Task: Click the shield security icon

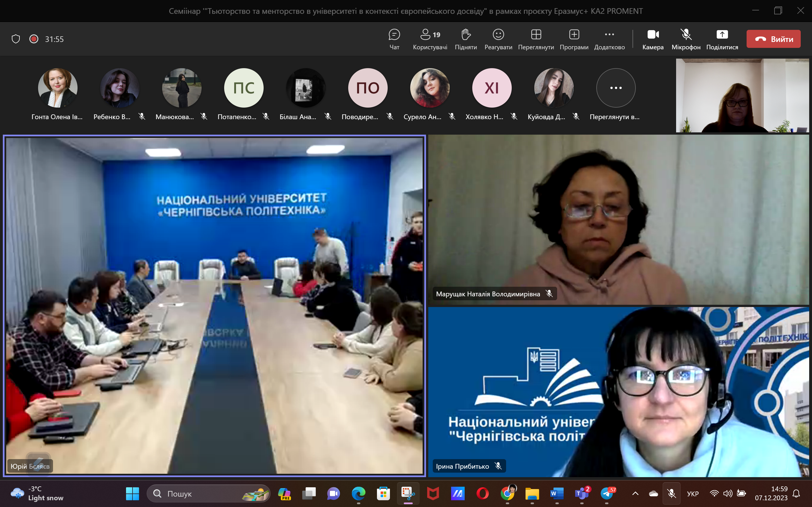Action: coord(16,39)
